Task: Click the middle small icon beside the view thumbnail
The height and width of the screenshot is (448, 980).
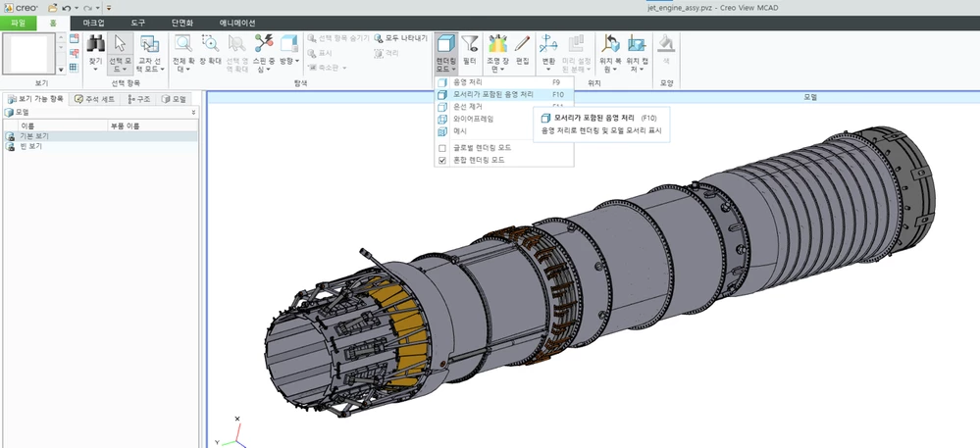Action: 74,53
